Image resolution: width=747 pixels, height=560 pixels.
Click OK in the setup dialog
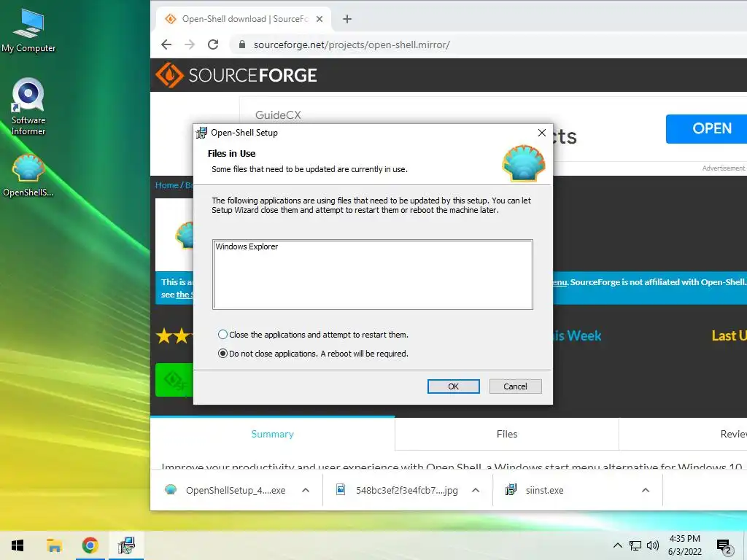454,386
